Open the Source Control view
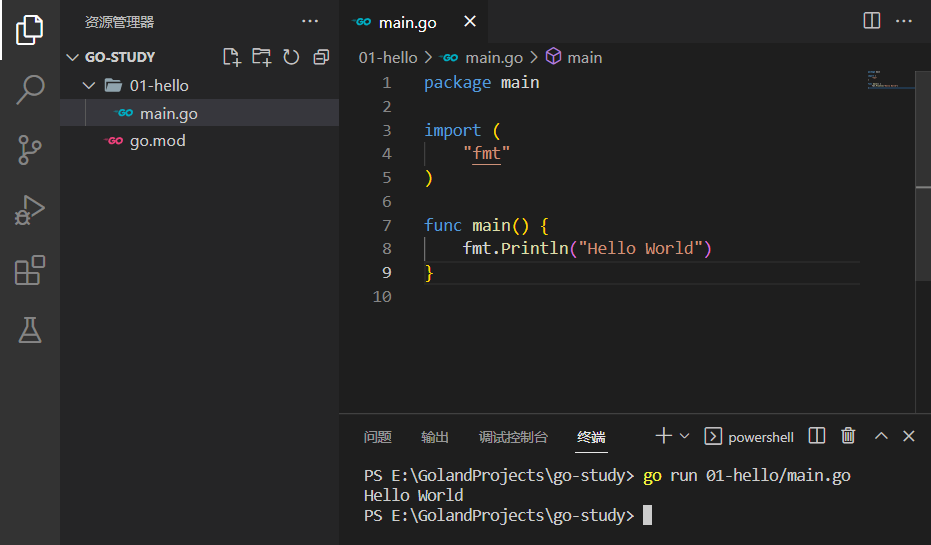This screenshot has height=545, width=931. click(x=30, y=150)
